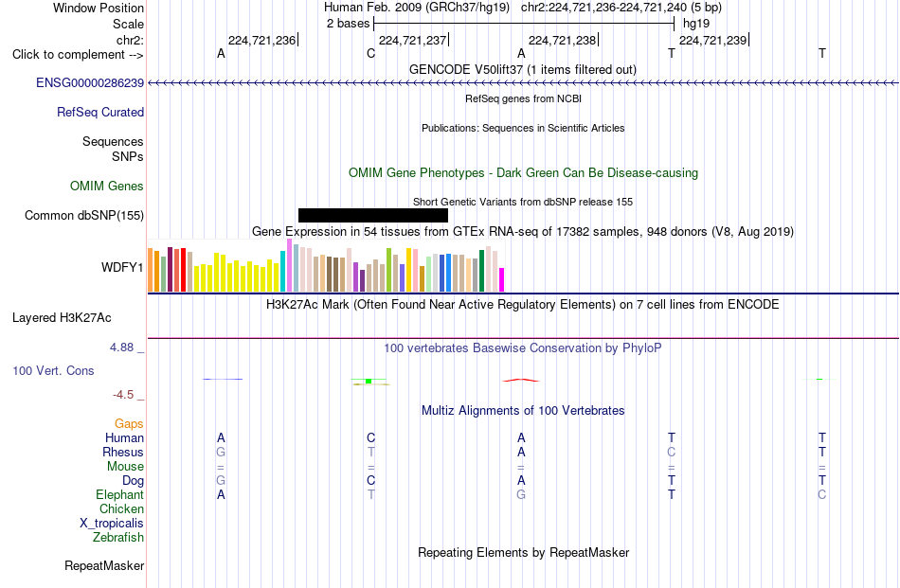Click coordinate label 224,721,237
Image resolution: width=900 pixels, height=588 pixels.
[x=413, y=40]
